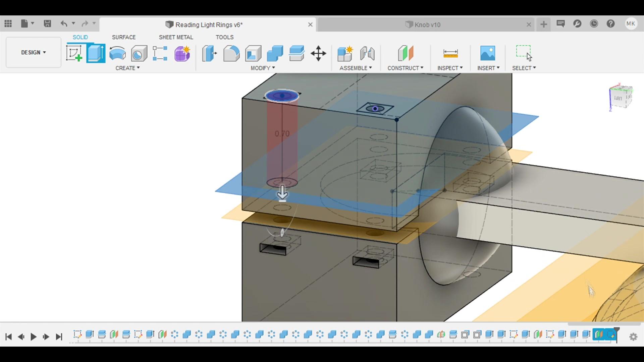Image resolution: width=644 pixels, height=362 pixels.
Task: Activate the Move tool
Action: coord(318,54)
